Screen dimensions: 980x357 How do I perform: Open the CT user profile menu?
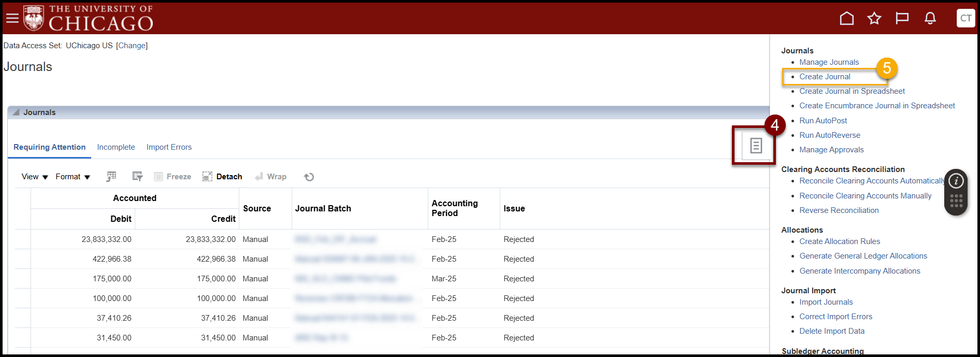coord(965,18)
